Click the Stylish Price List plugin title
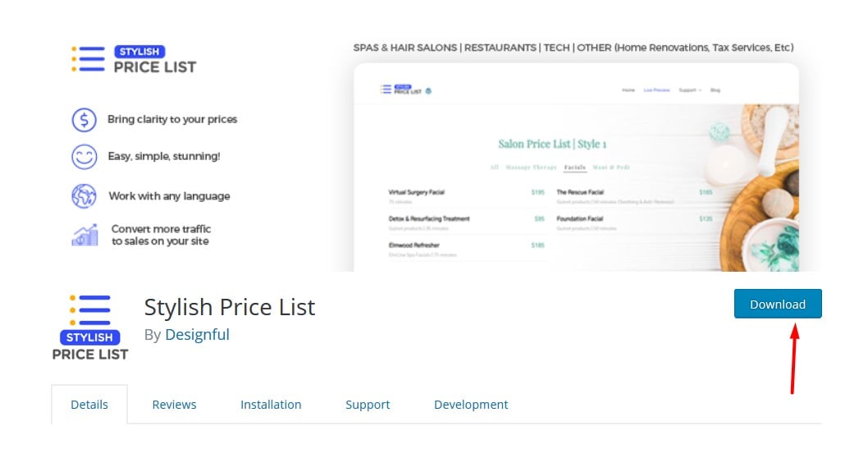Viewport: 868px width, 449px height. click(230, 307)
